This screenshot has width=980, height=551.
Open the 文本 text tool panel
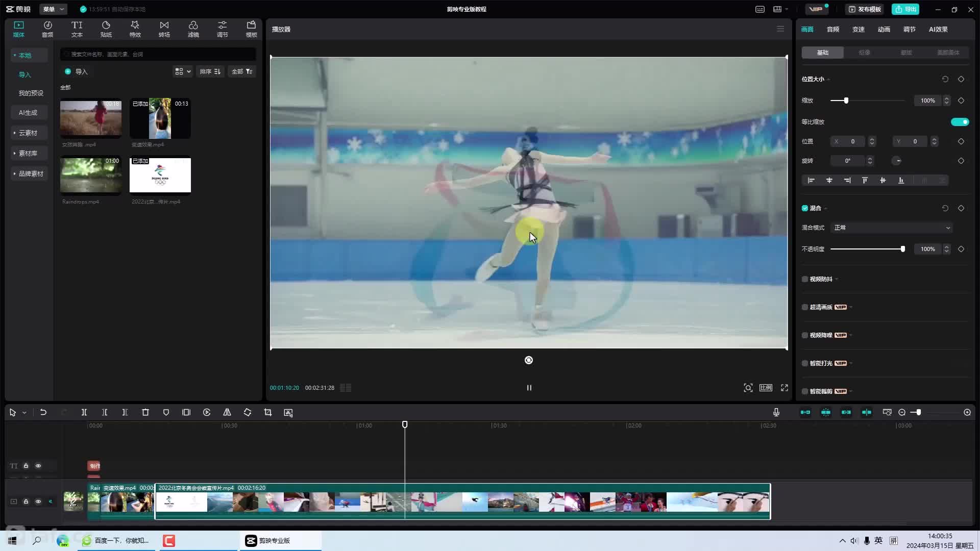point(77,29)
